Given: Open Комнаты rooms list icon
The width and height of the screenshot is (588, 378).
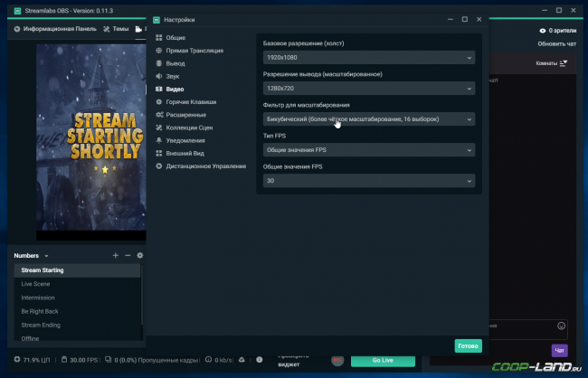Looking at the screenshot, I should click(564, 63).
